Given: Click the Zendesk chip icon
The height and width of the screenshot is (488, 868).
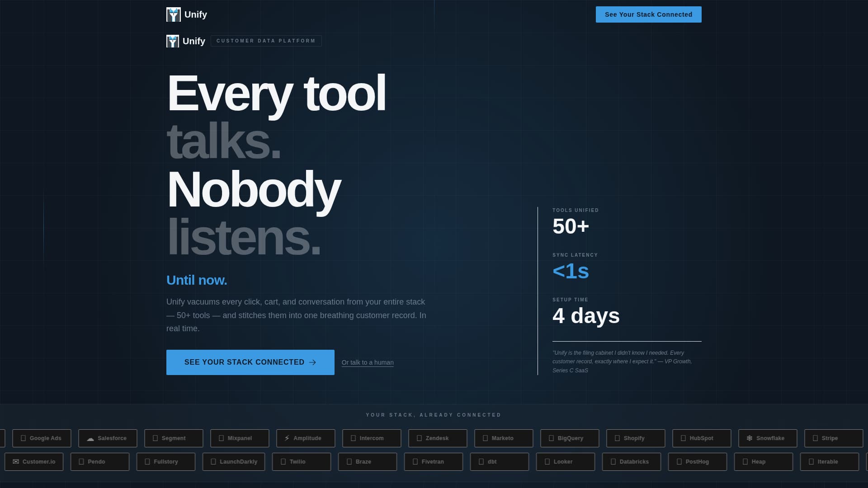Looking at the screenshot, I should (420, 438).
